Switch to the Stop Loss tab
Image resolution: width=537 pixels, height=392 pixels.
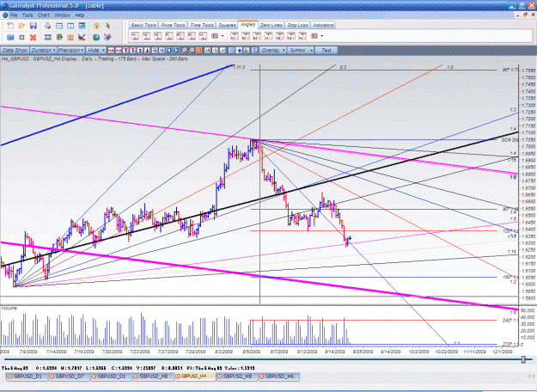297,25
